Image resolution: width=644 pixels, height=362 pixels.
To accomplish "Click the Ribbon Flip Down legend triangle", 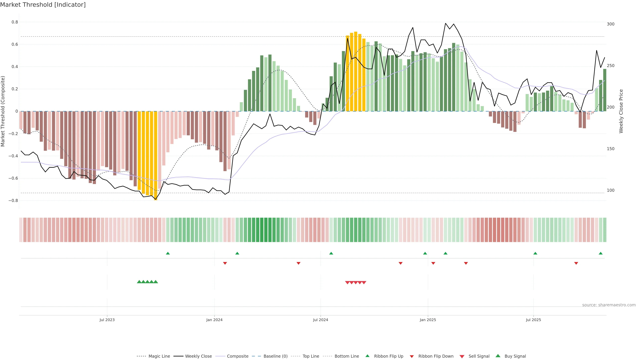I will pos(412,356).
